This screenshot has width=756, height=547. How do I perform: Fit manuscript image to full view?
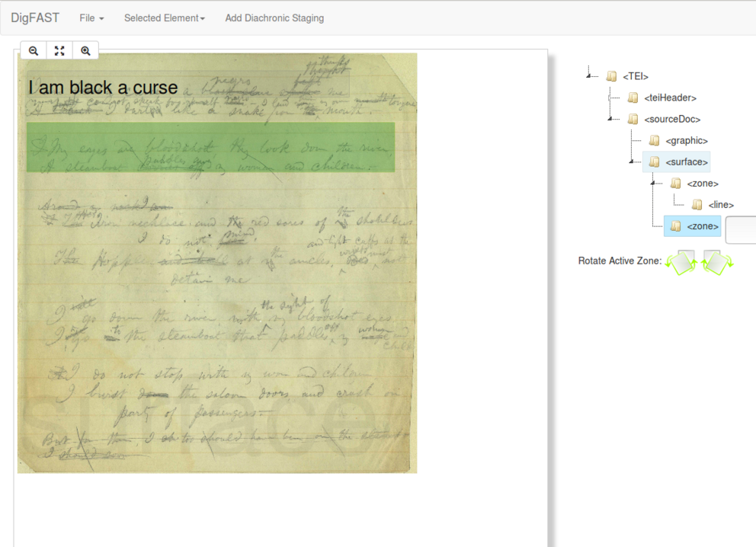pyautogui.click(x=59, y=50)
